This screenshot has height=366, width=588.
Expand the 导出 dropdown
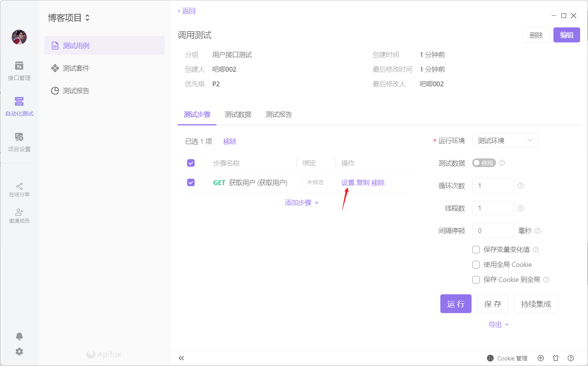click(498, 325)
